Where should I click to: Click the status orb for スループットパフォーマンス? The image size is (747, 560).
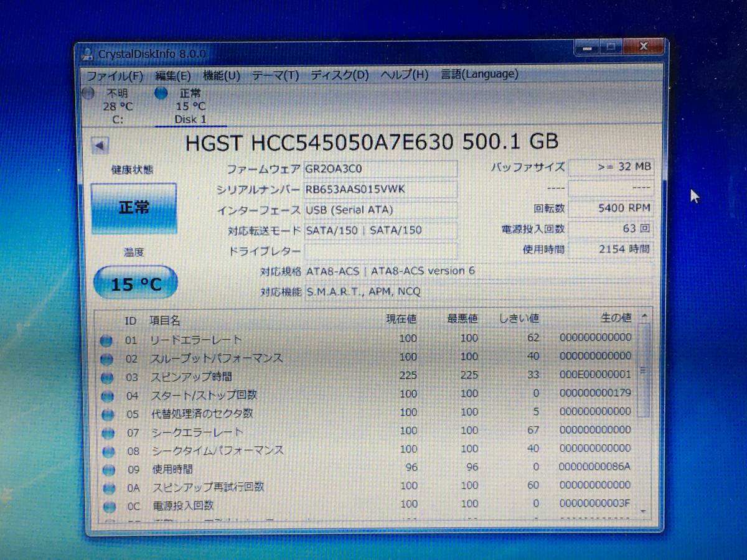106,359
